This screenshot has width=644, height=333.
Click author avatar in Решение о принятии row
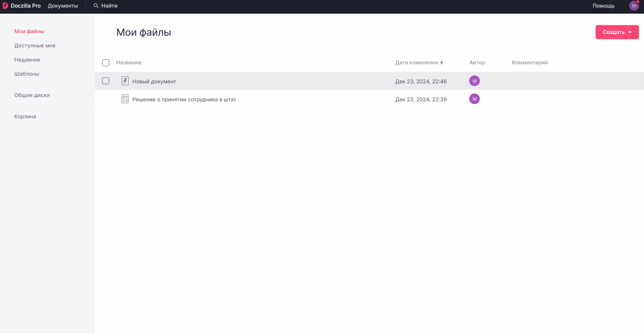coord(474,99)
